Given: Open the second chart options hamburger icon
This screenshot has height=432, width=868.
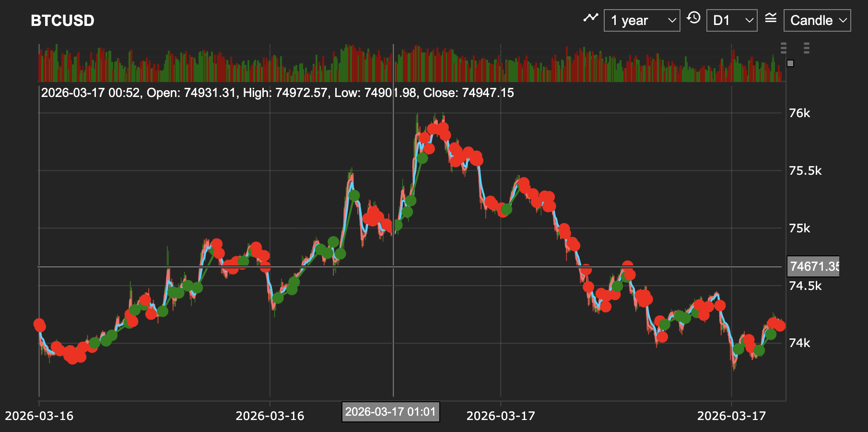Looking at the screenshot, I should pyautogui.click(x=807, y=48).
